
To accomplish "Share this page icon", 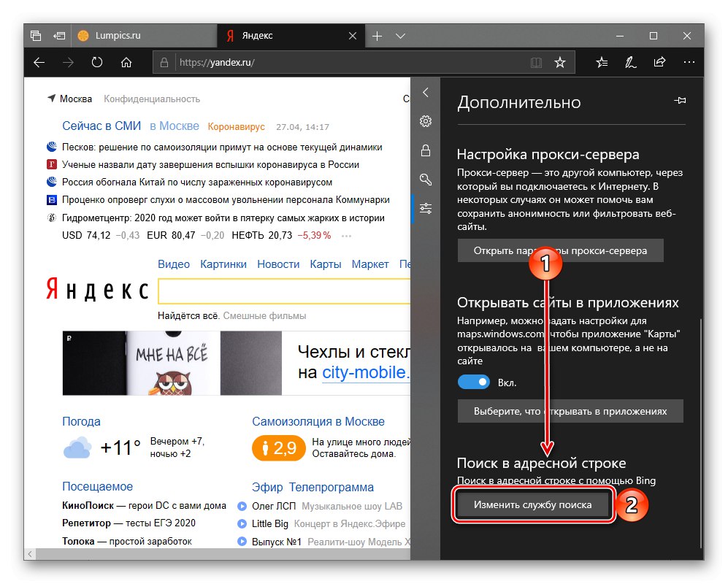I will tap(660, 62).
